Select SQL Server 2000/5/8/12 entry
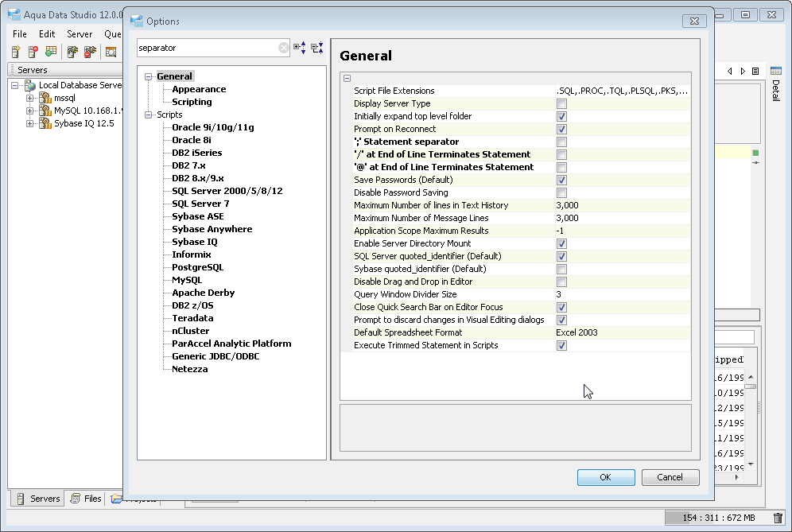792x532 pixels. (x=227, y=191)
